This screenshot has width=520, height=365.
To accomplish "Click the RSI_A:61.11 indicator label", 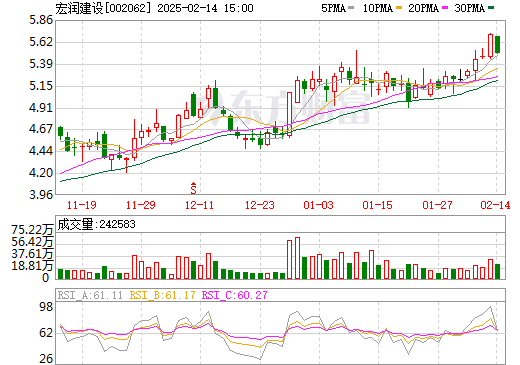I will 90,295.
